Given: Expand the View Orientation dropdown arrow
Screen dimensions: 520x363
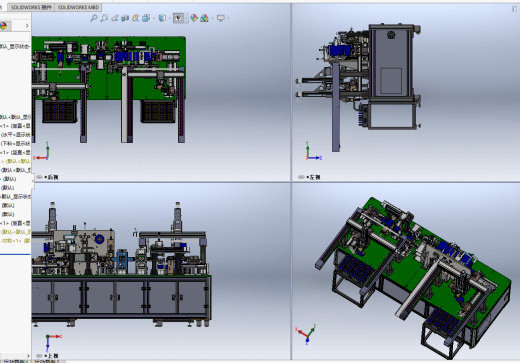Looking at the screenshot, I should [154, 18].
